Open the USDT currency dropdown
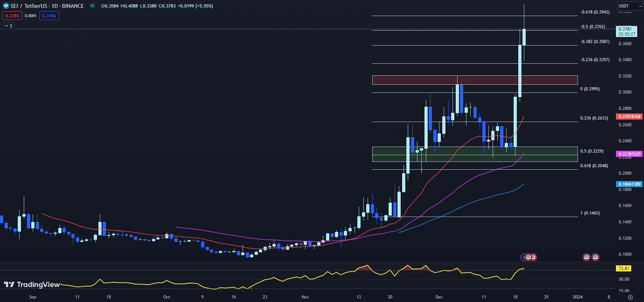 [630, 6]
